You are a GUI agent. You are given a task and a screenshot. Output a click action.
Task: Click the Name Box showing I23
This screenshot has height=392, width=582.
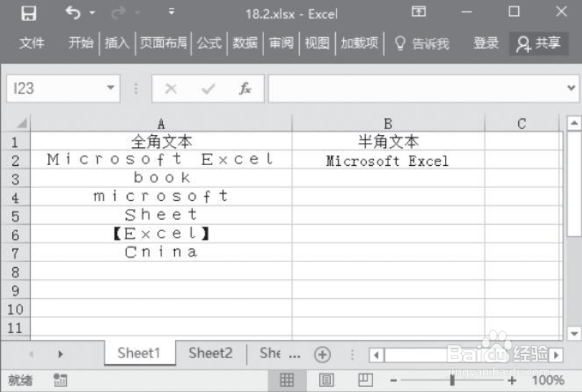tap(63, 88)
